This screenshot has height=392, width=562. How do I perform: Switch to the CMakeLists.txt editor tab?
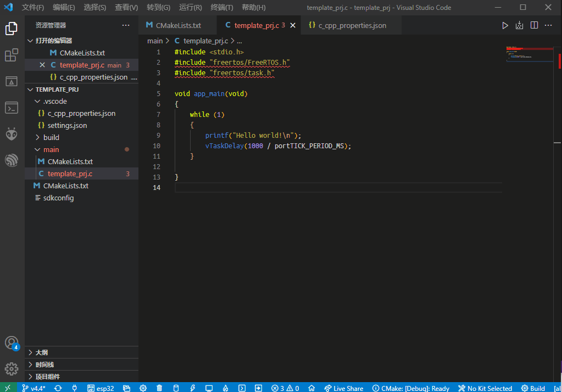[178, 25]
